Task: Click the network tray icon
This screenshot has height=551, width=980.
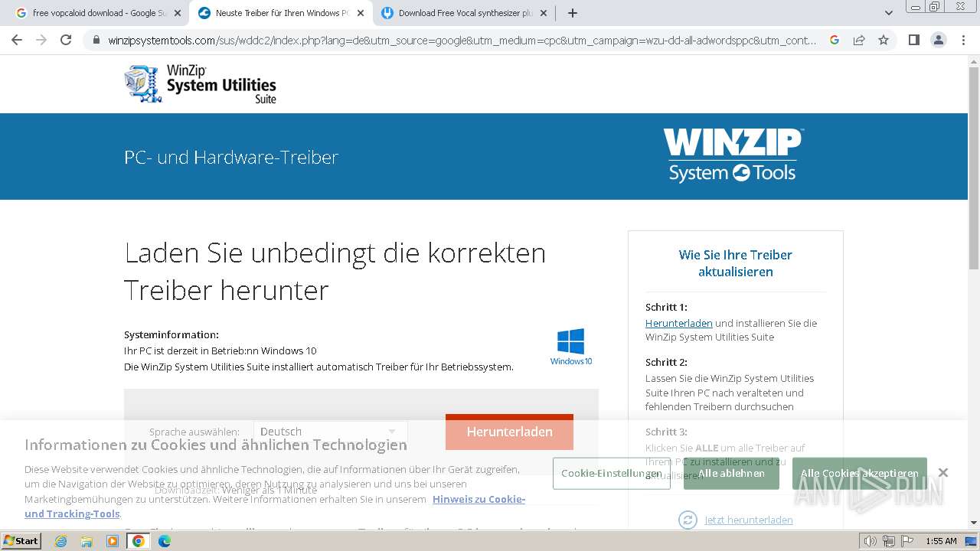Action: pos(888,541)
